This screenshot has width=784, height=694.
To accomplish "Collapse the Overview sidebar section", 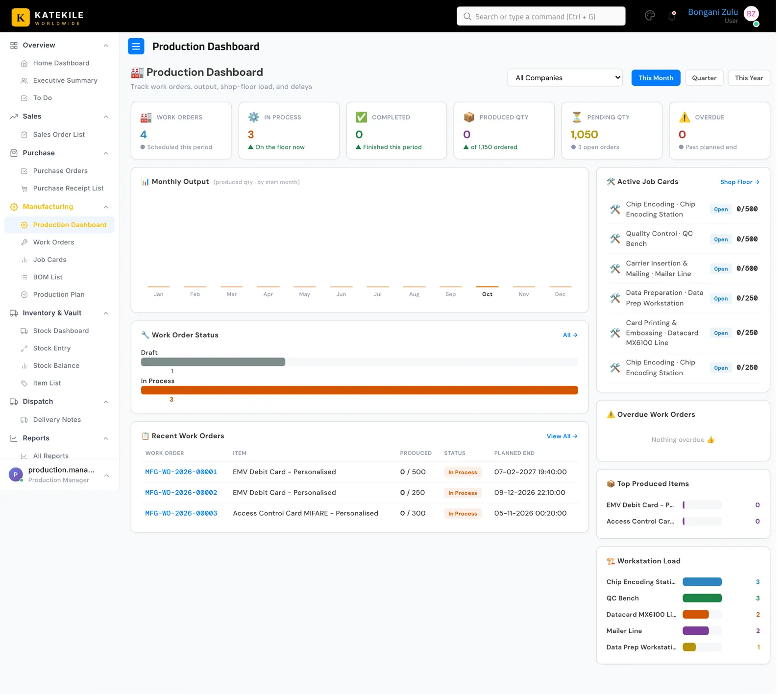I will [x=106, y=46].
